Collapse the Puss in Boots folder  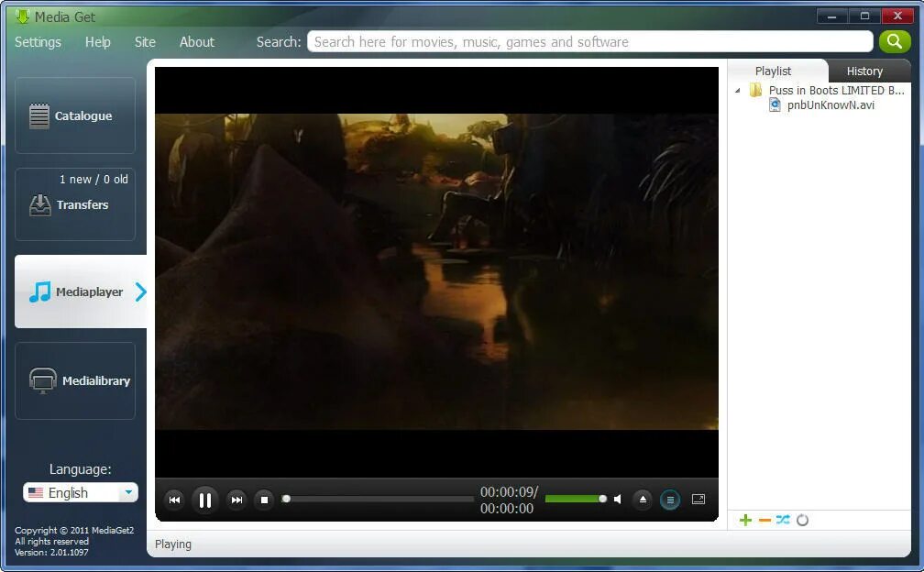coord(738,91)
